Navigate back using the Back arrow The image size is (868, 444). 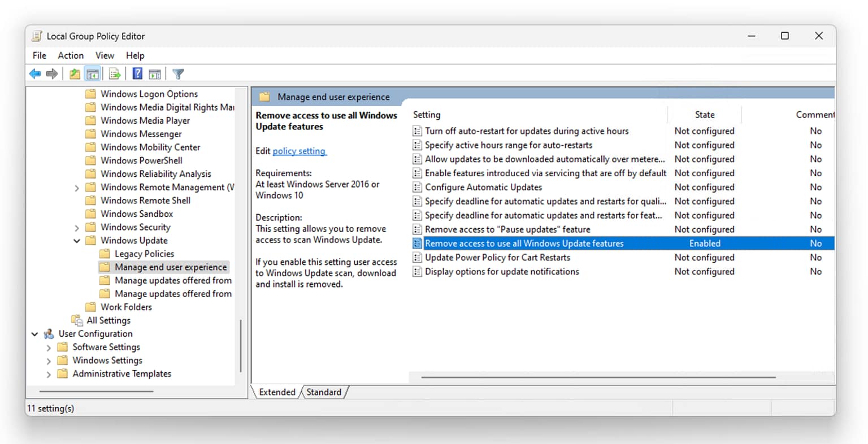click(x=34, y=73)
